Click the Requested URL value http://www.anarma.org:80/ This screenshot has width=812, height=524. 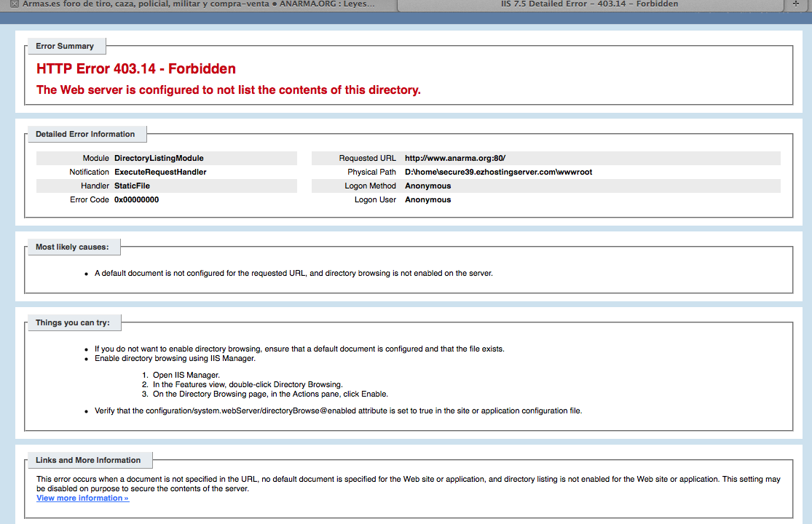pyautogui.click(x=455, y=158)
